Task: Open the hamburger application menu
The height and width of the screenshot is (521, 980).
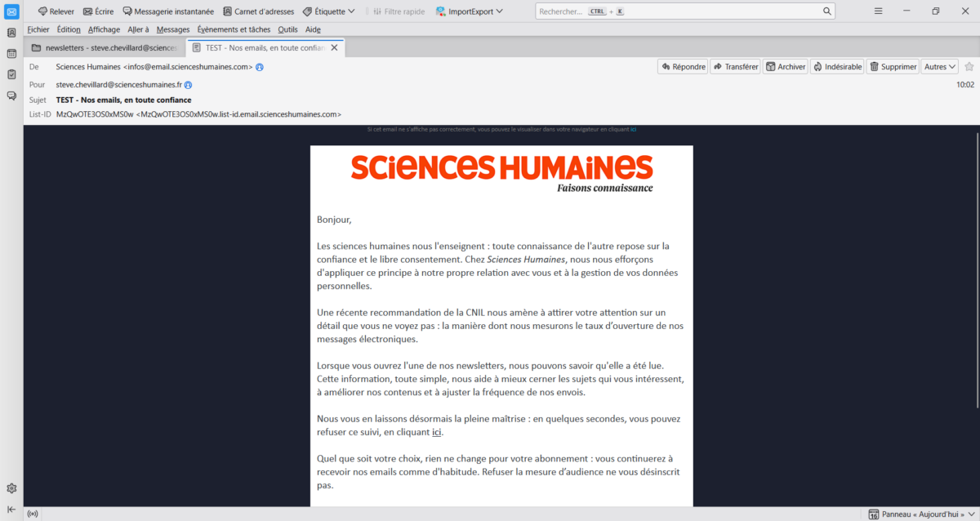Action: click(878, 11)
